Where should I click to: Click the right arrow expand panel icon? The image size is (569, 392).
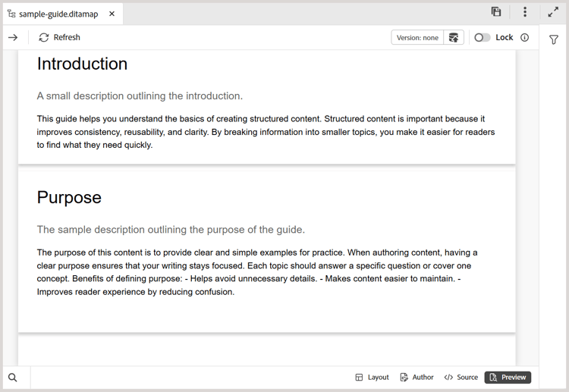[x=13, y=37]
